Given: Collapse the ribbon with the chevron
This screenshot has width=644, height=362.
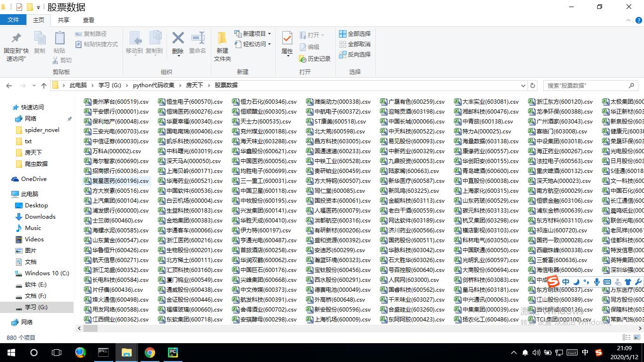Looking at the screenshot, I should click(628, 20).
